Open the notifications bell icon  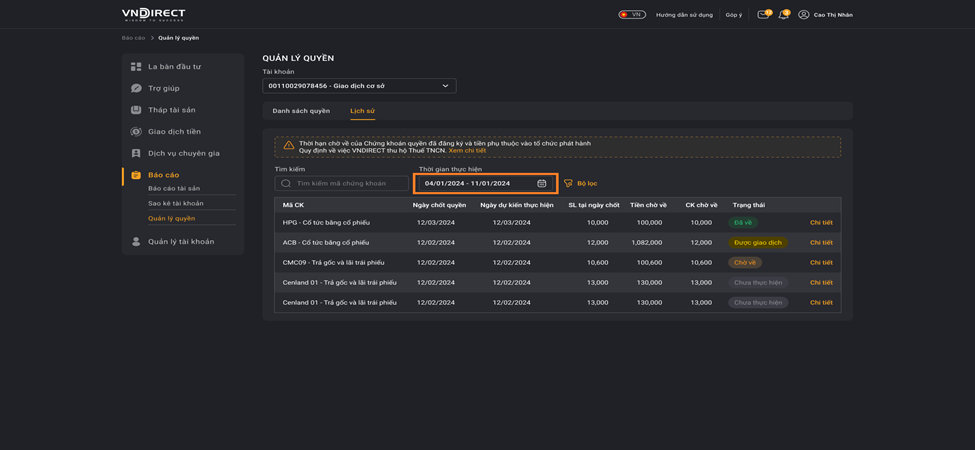point(783,15)
